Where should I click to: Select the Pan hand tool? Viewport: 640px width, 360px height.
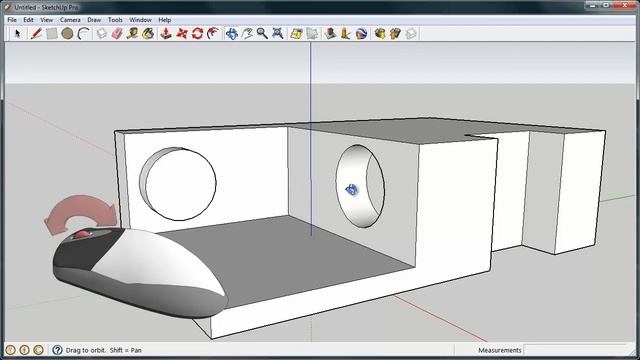(247, 33)
